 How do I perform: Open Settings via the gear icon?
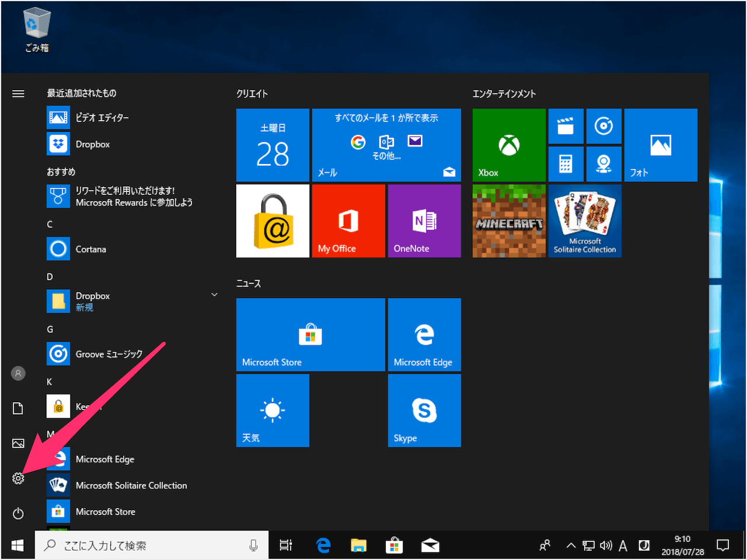(x=18, y=478)
